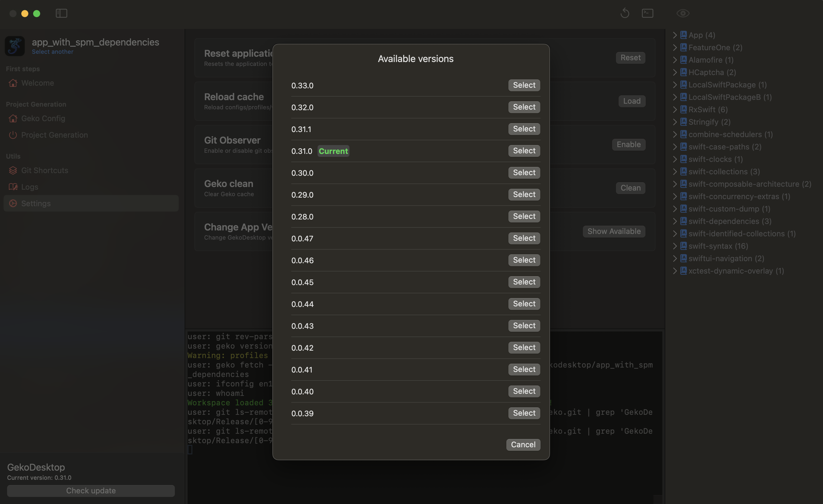Click the Select another project link

coord(53,52)
